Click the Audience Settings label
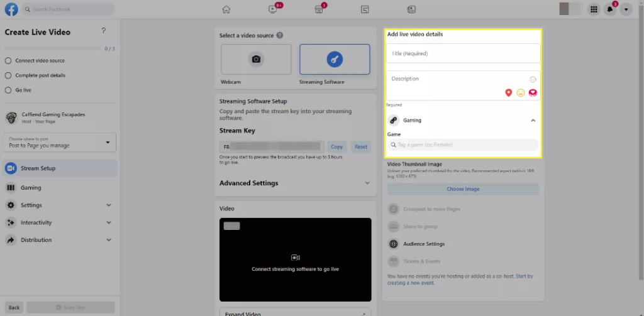The height and width of the screenshot is (316, 644). (424, 244)
